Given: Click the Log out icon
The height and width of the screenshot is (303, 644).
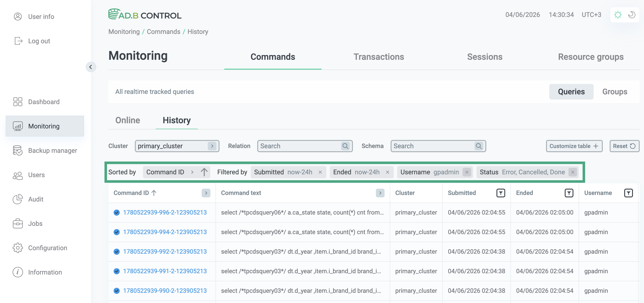Looking at the screenshot, I should [18, 41].
